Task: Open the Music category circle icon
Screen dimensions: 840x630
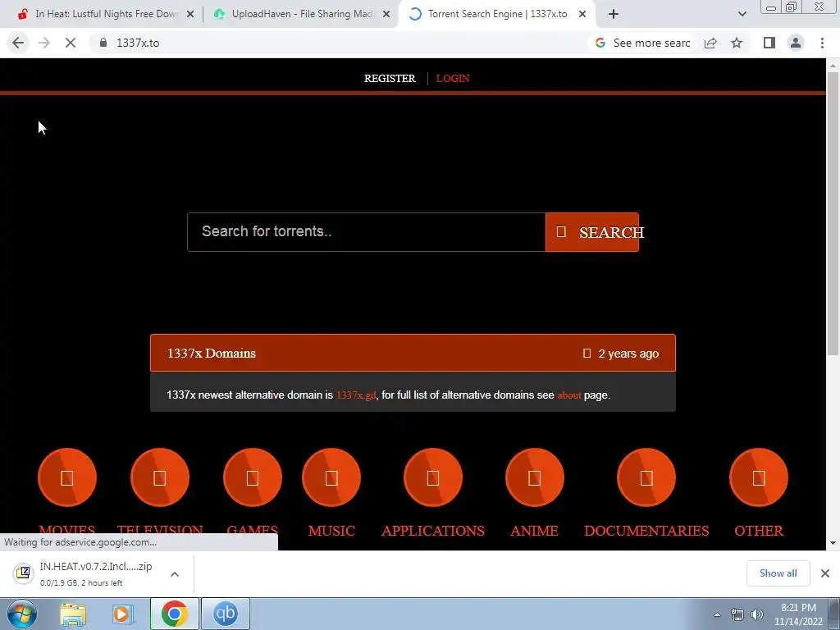Action: tap(331, 477)
